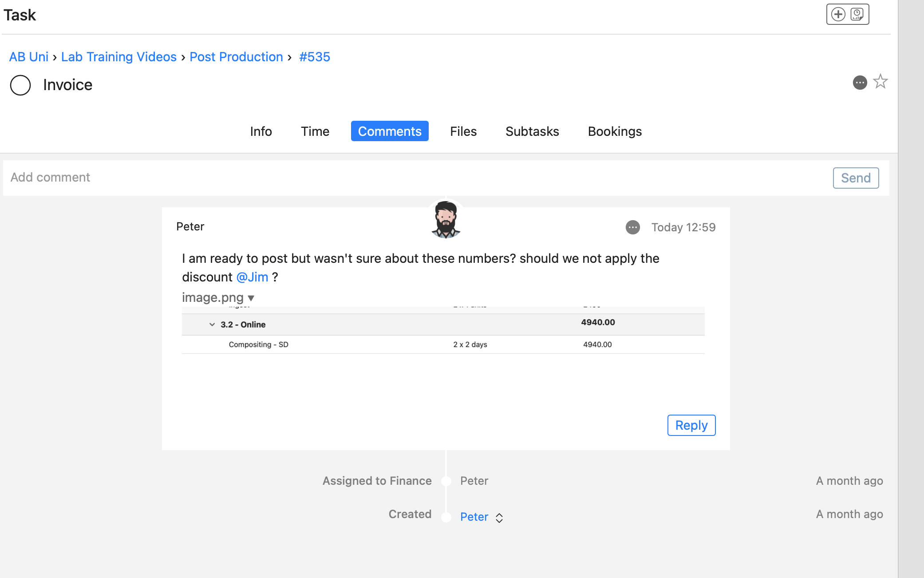Open the Files tab

click(463, 131)
